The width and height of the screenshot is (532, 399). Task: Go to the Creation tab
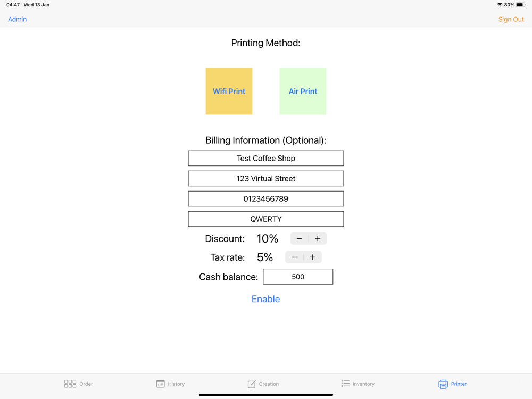coord(263,384)
